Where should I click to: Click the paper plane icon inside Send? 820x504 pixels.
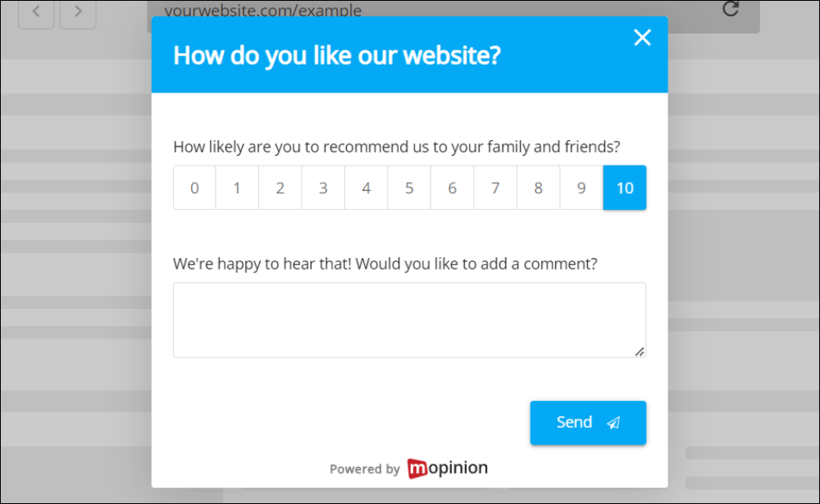[x=613, y=422]
